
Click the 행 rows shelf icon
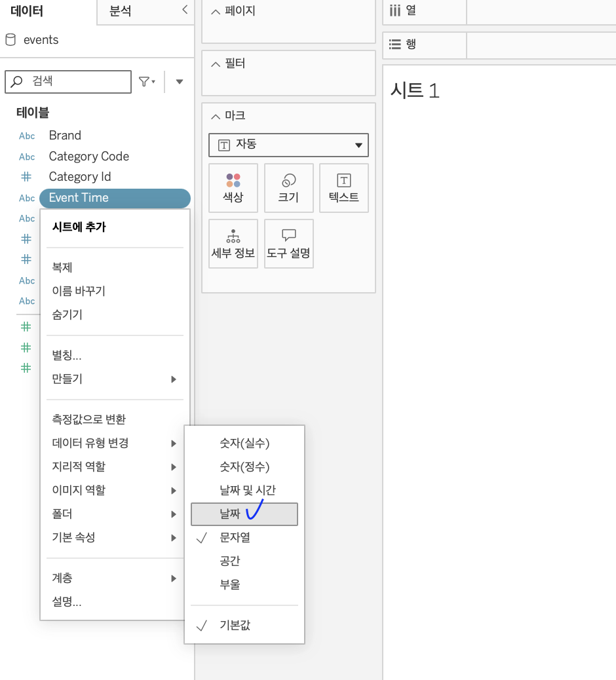(x=395, y=45)
